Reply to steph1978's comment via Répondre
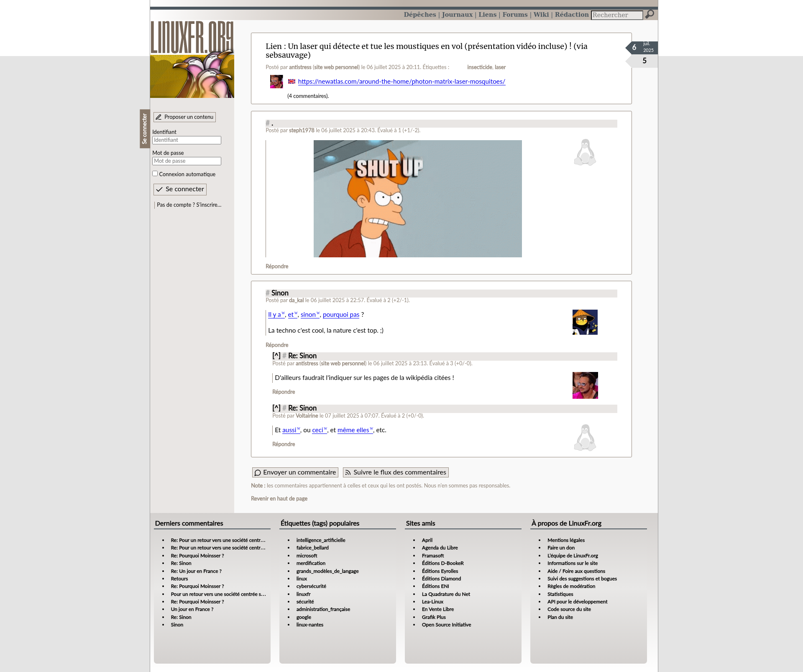Screen dimensions: 803x672 point(277,267)
